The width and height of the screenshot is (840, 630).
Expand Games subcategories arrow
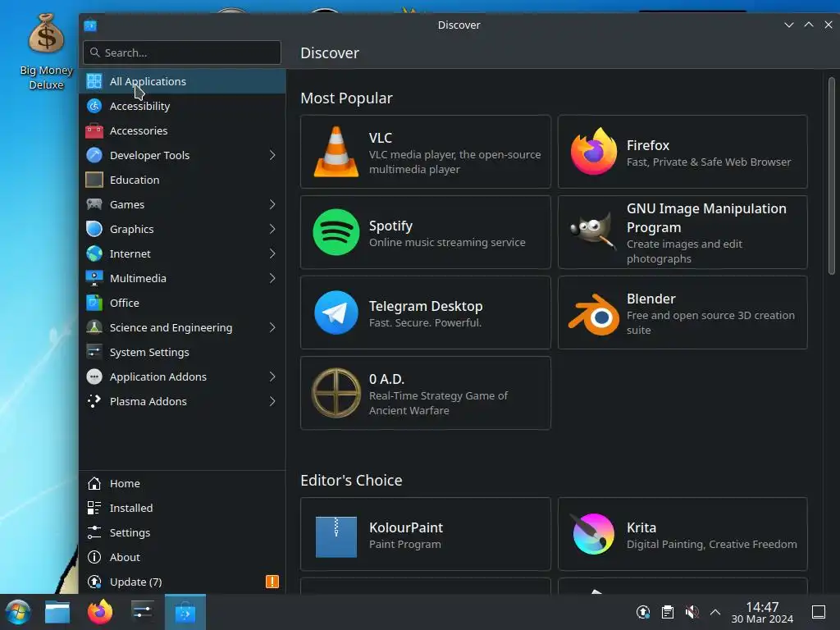(x=272, y=204)
